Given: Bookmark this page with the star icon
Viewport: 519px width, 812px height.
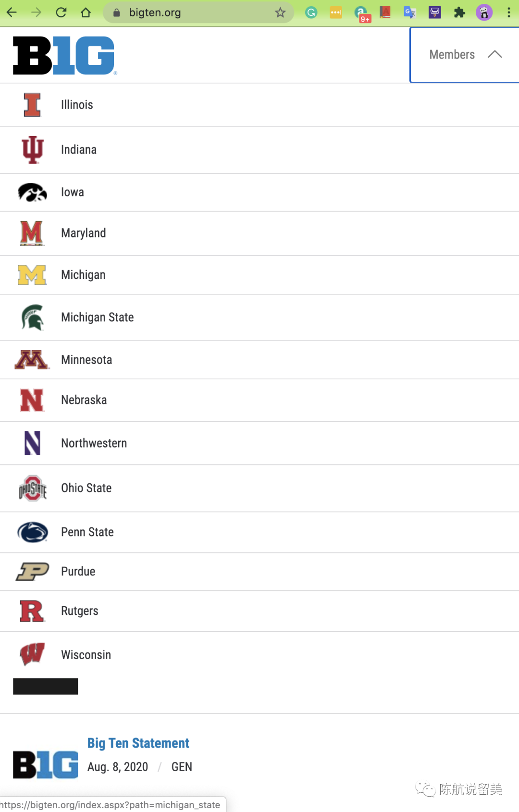Looking at the screenshot, I should (280, 12).
